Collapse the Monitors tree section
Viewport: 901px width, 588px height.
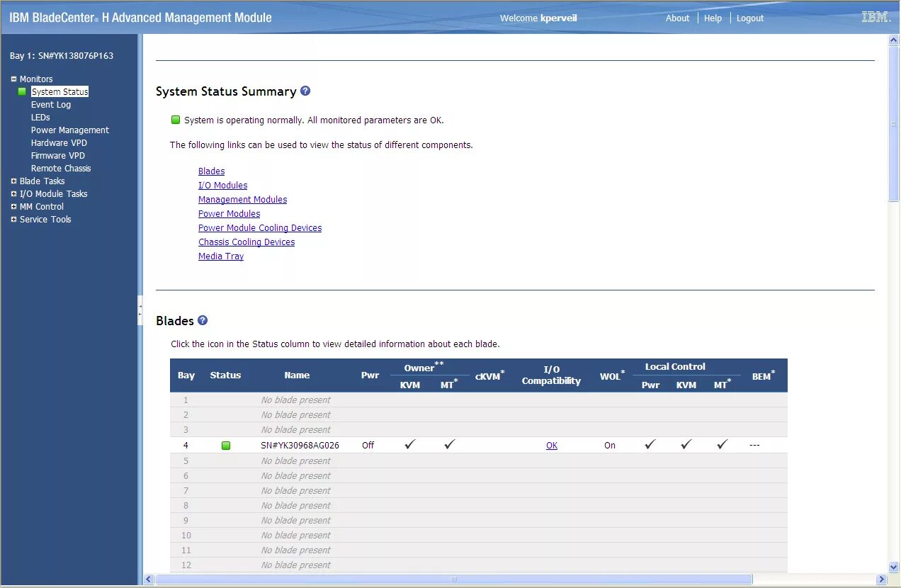(13, 79)
